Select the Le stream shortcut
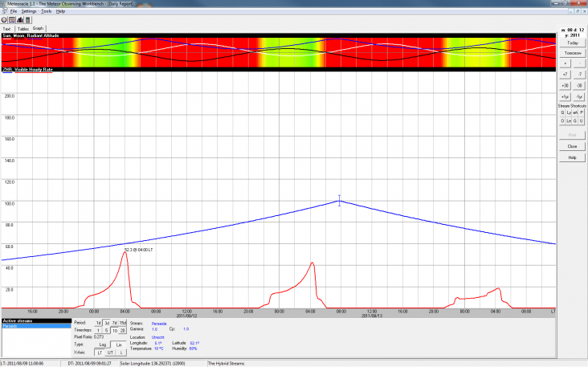 click(x=569, y=121)
